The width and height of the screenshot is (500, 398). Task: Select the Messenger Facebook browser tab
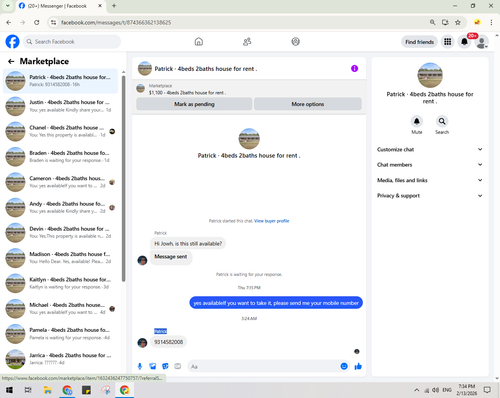[60, 6]
